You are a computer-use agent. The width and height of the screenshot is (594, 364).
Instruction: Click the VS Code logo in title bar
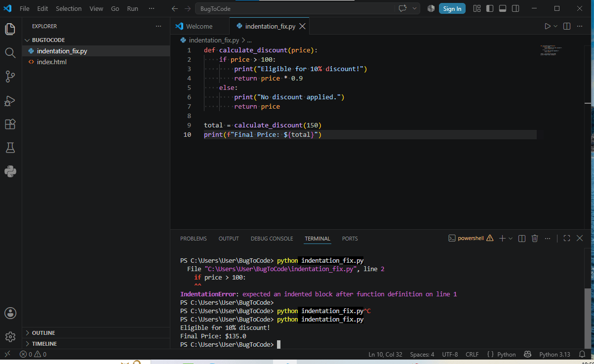(7, 8)
